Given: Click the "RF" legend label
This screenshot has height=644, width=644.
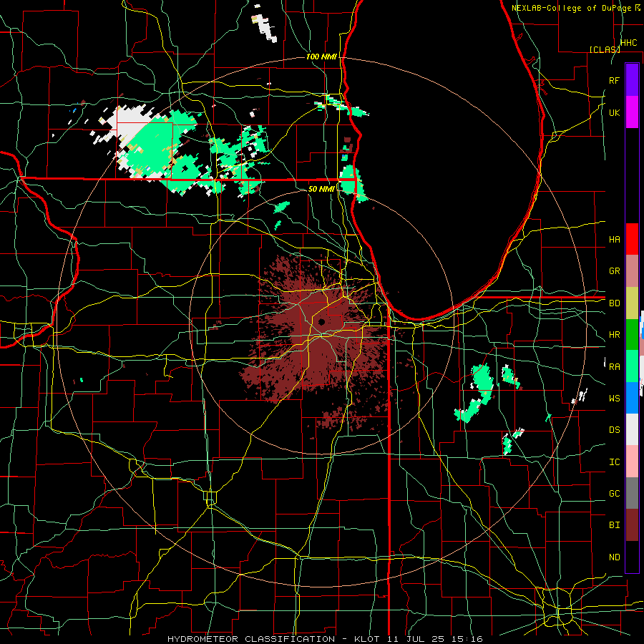Looking at the screenshot, I should [614, 80].
